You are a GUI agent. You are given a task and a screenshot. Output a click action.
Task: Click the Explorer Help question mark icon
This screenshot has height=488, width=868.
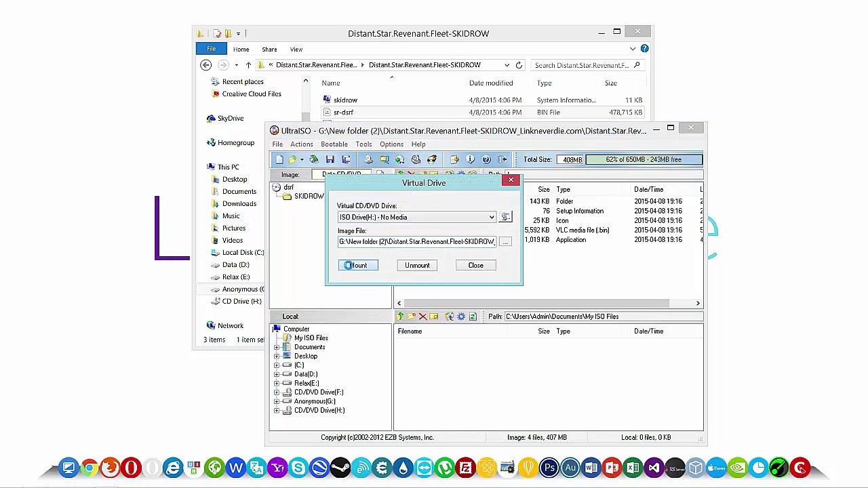tap(644, 49)
